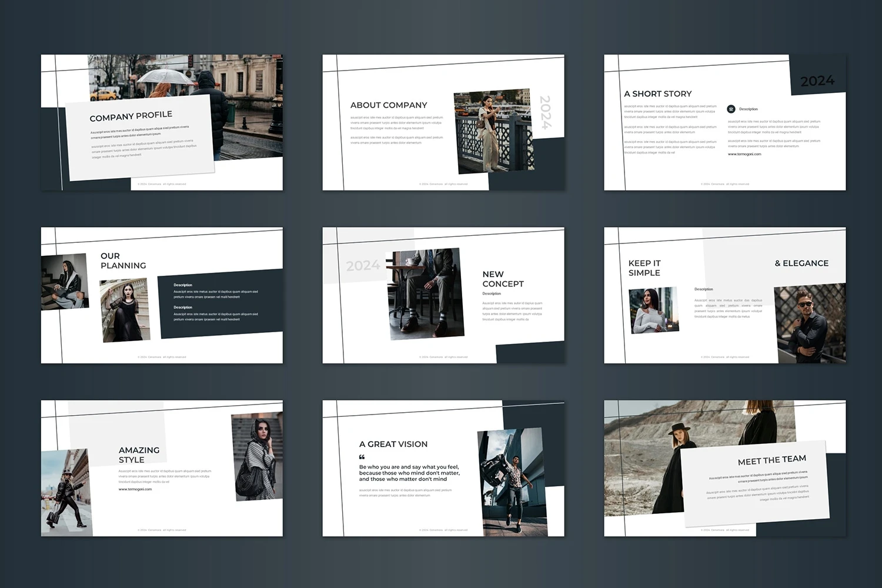Open the www.termogoni.com link in A Short Story slide
882x588 pixels.
[x=744, y=154]
